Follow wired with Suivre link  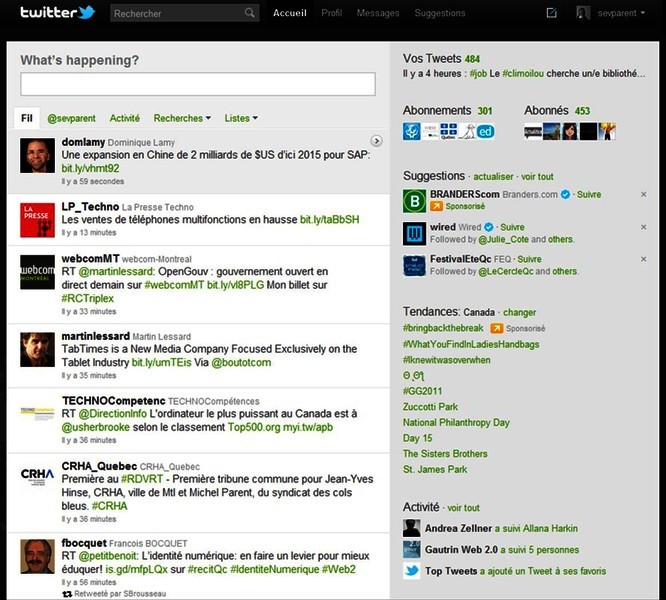tap(512, 227)
